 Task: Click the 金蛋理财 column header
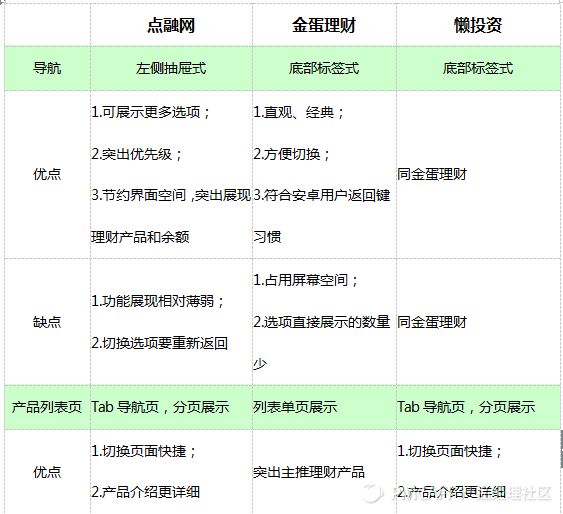(x=324, y=25)
